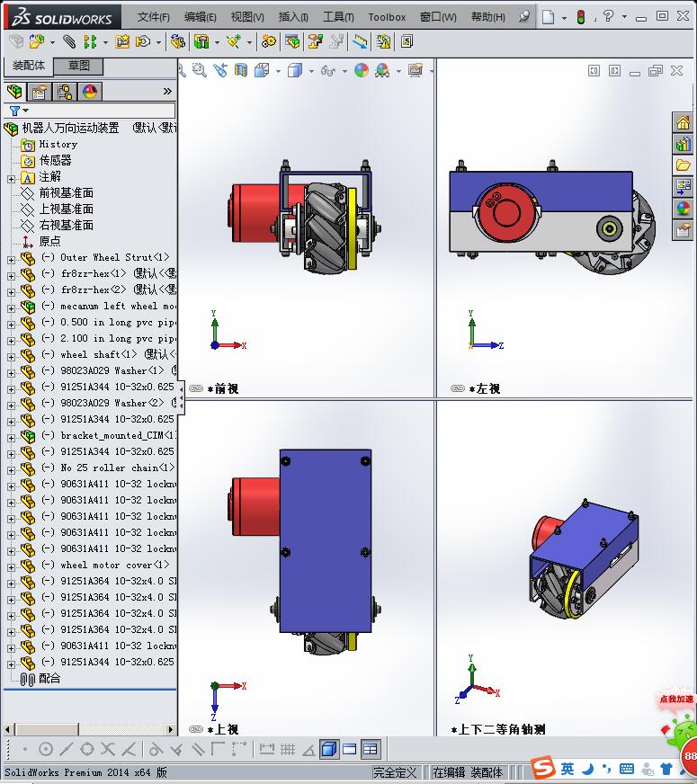Click the 点我加速 accelerator widget
Viewport: 697px width, 784px height.
[676, 699]
